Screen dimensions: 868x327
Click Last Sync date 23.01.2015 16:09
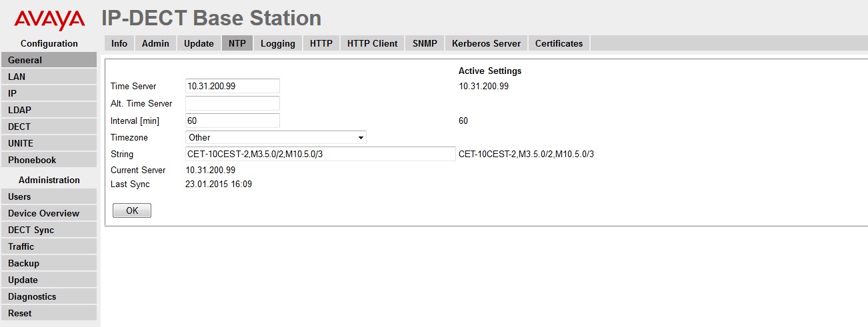point(219,184)
